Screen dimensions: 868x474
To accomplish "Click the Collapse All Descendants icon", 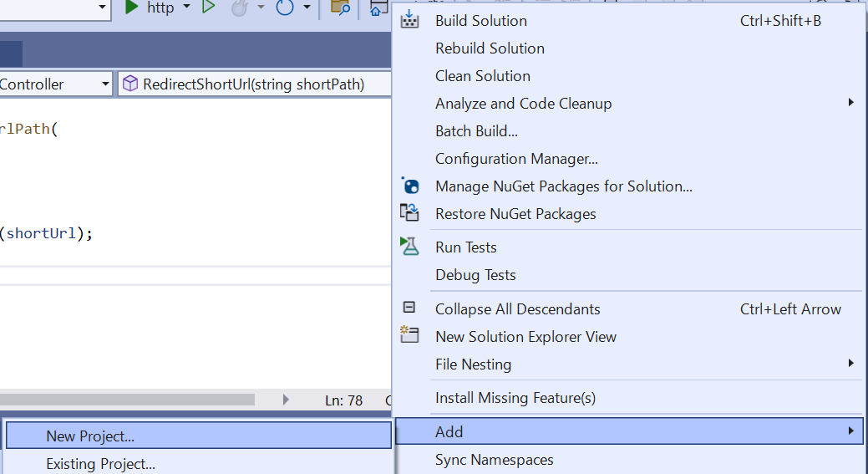I will pyautogui.click(x=409, y=308).
